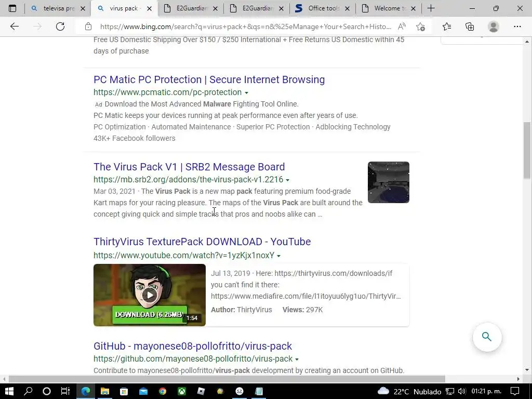The height and width of the screenshot is (399, 532).
Task: Open Microsoft Store from the taskbar
Action: point(124,391)
